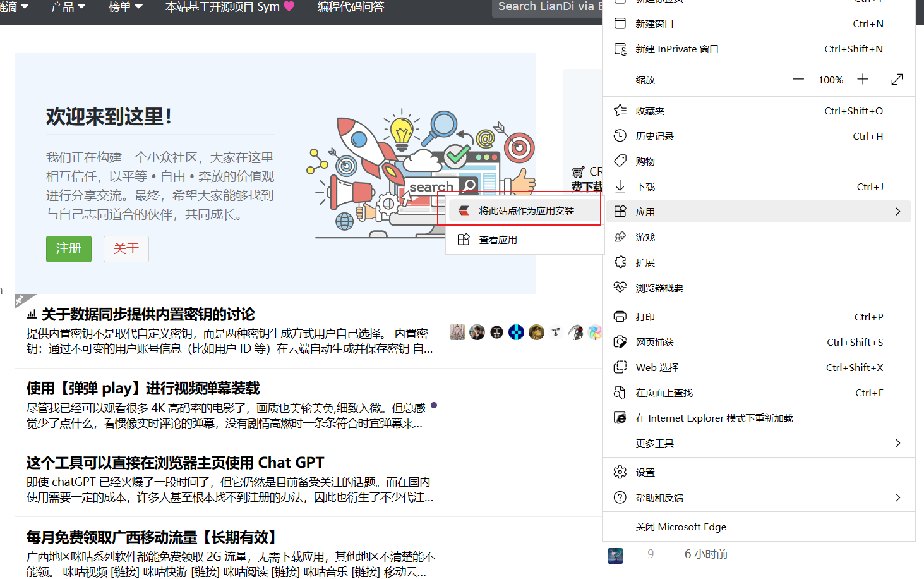Screen dimensions: 924x579
Task: Click the 浏览器概要 heart icon
Action: pos(620,288)
